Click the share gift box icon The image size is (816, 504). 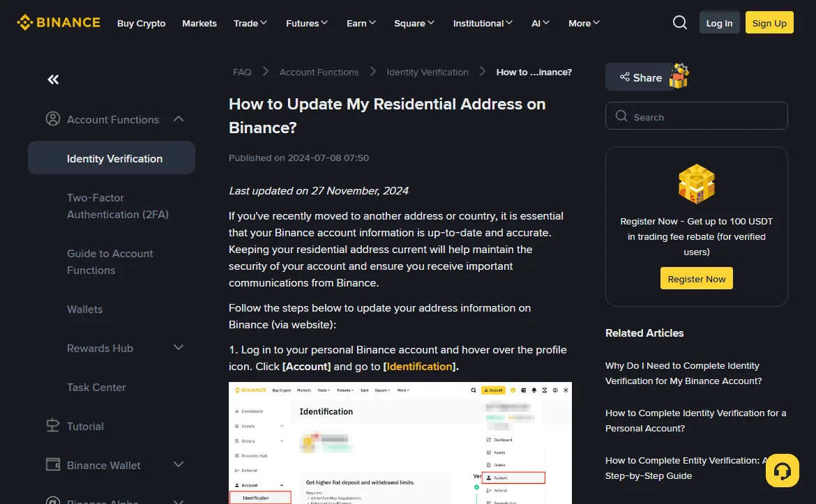pos(679,76)
